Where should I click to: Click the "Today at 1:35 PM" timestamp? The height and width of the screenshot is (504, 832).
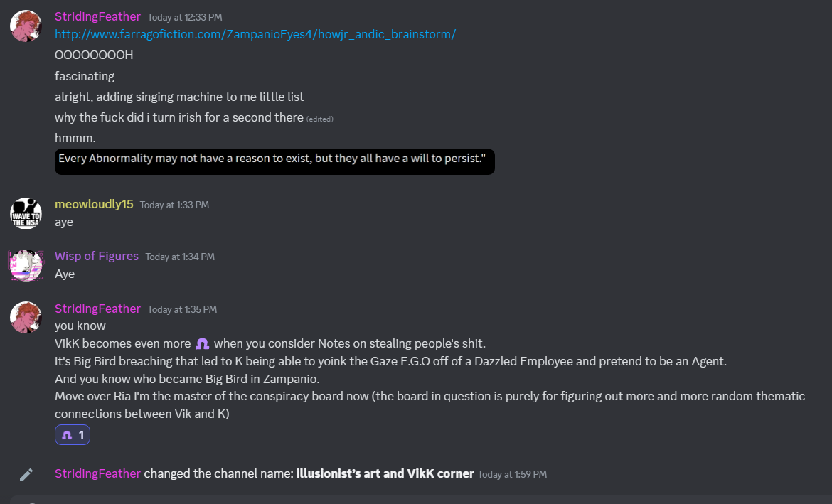182,309
